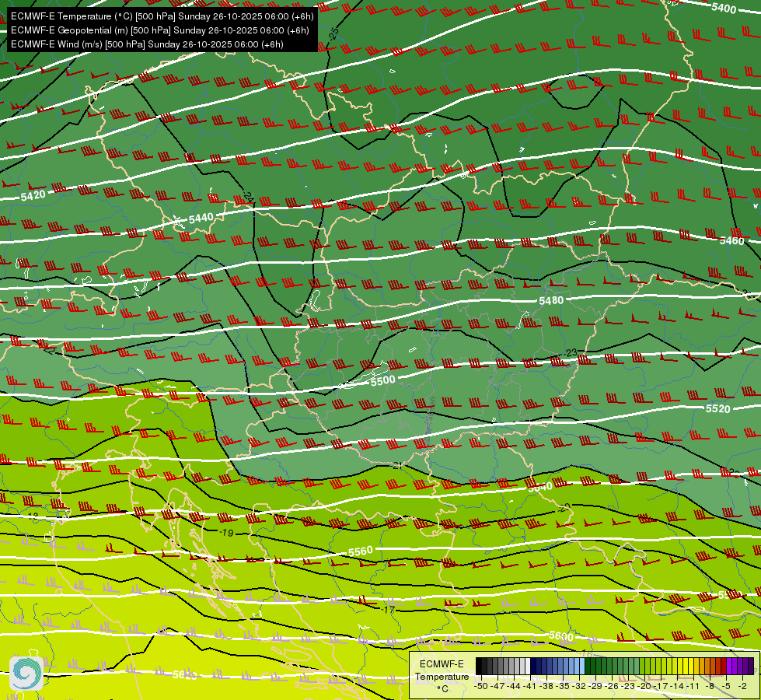Click the ECMWF-E Temperature title line
Screen dimensions: 761x700
point(162,16)
